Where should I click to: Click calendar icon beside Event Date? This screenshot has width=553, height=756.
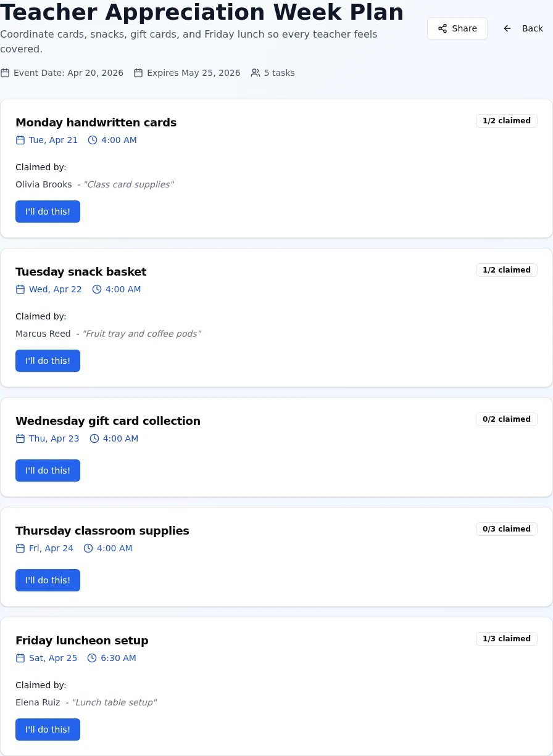[x=5, y=73]
